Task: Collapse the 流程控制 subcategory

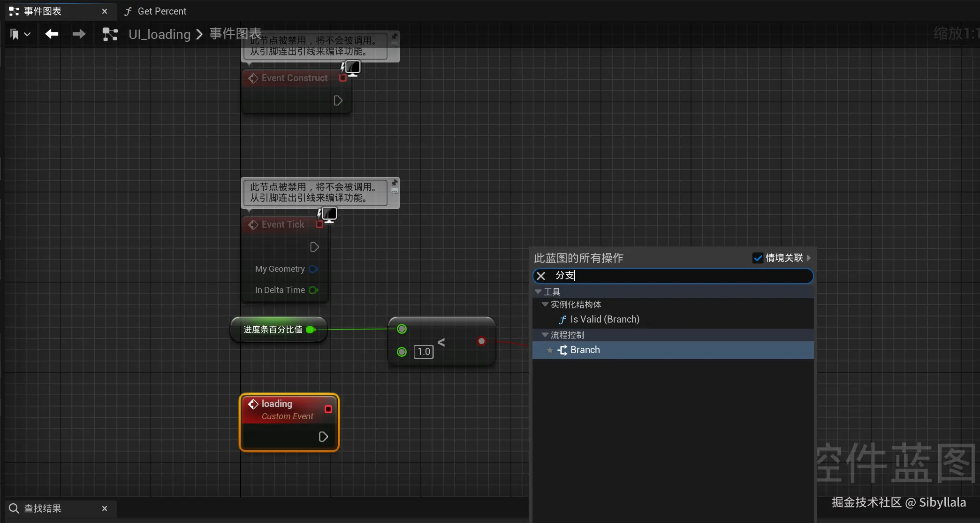Action: [x=545, y=335]
